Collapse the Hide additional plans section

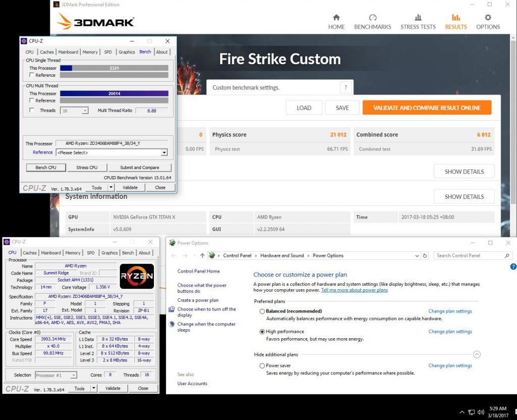[477, 354]
